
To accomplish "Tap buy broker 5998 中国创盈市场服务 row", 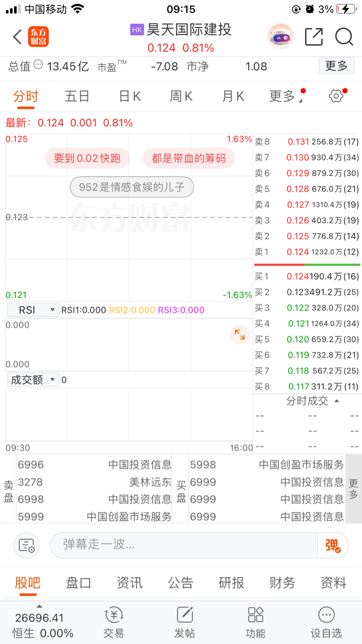I will [x=267, y=465].
